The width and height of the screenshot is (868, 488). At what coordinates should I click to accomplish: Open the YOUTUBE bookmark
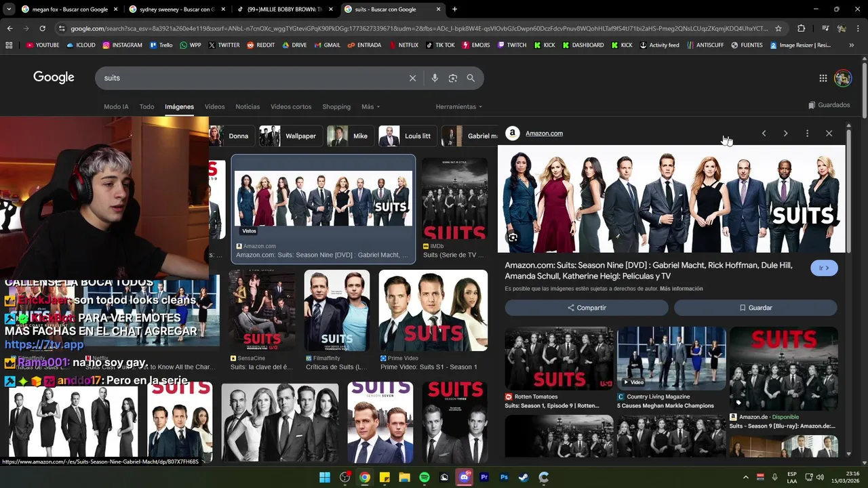(x=43, y=45)
